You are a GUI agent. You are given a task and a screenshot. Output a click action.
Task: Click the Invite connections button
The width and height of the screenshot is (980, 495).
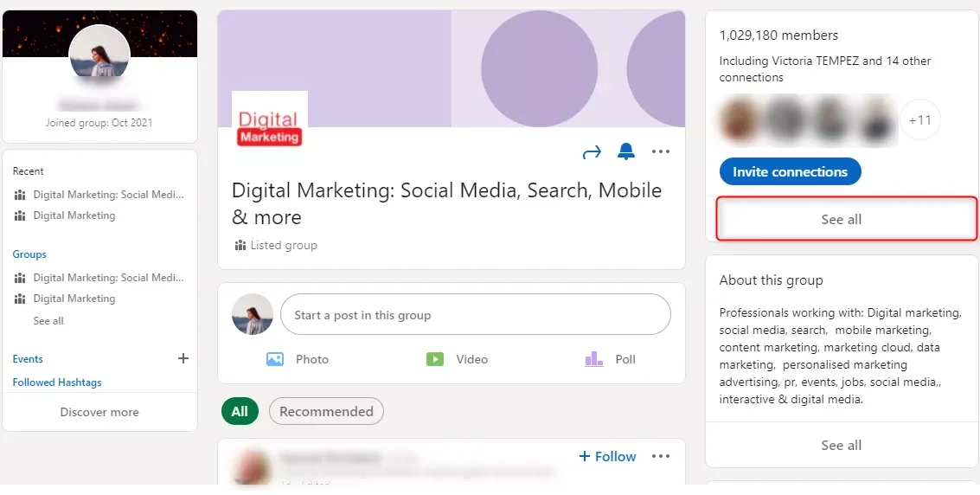click(x=790, y=171)
